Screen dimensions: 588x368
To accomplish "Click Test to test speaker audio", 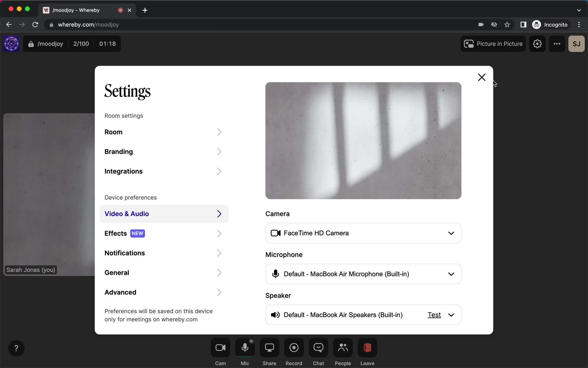I will click(433, 315).
